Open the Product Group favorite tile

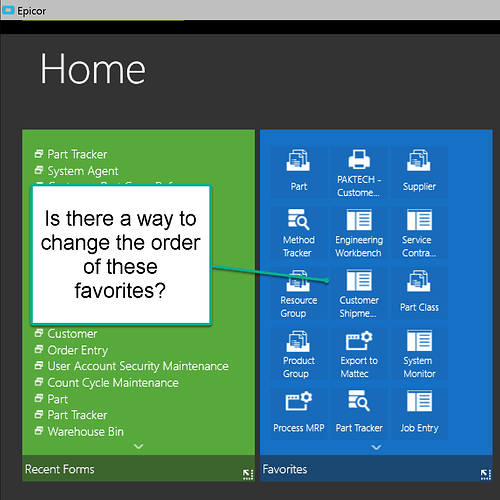click(x=299, y=353)
